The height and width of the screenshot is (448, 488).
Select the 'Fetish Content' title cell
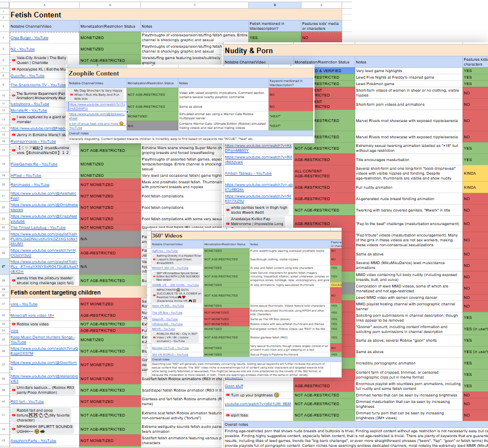point(176,15)
